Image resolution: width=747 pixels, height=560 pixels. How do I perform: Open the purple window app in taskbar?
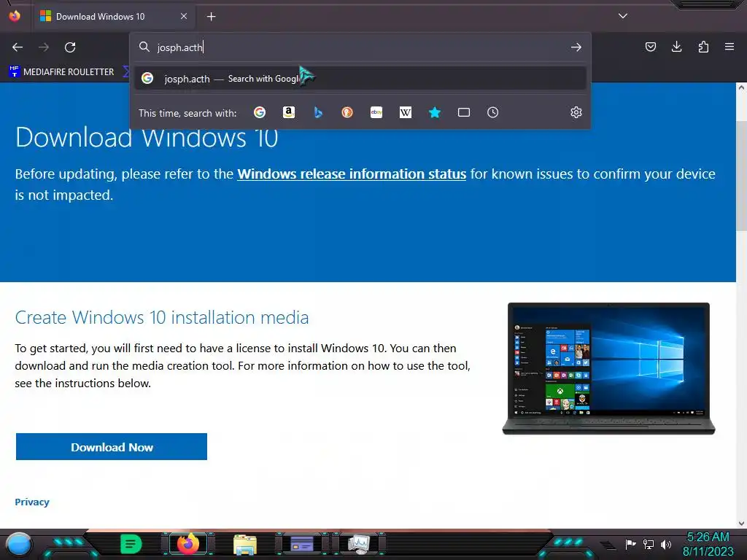click(302, 544)
